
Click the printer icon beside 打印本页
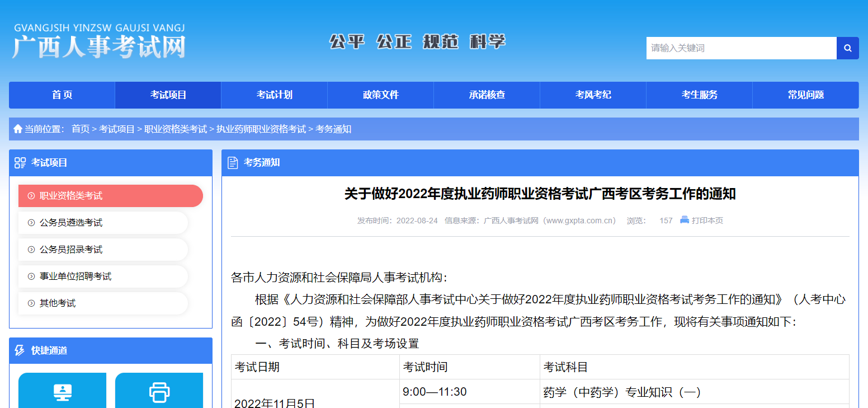(x=684, y=220)
